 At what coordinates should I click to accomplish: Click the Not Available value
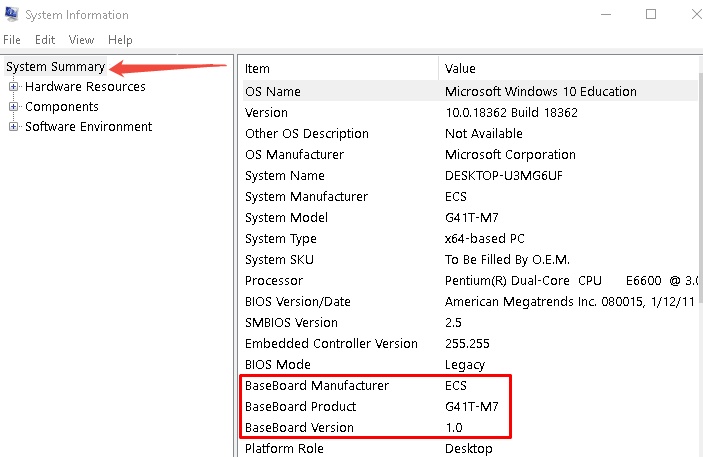point(484,134)
